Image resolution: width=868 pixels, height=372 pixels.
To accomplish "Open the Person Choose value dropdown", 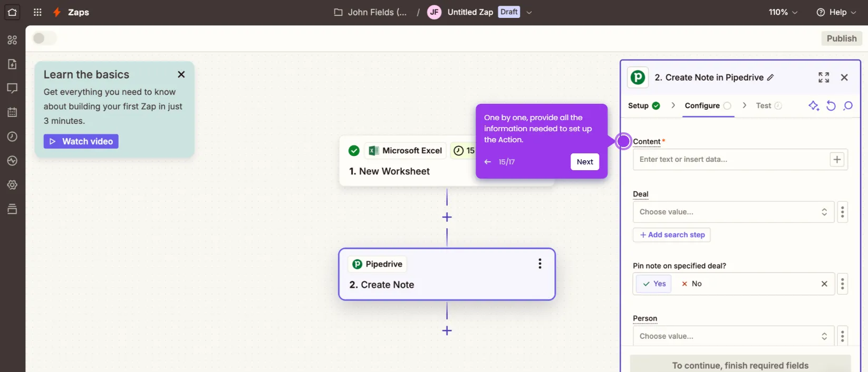I will click(x=734, y=336).
